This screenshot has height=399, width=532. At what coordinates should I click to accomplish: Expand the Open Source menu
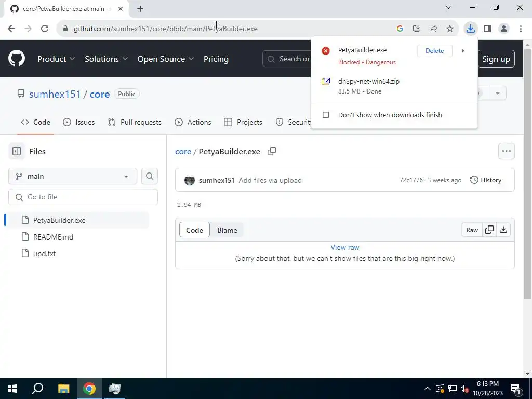(166, 59)
